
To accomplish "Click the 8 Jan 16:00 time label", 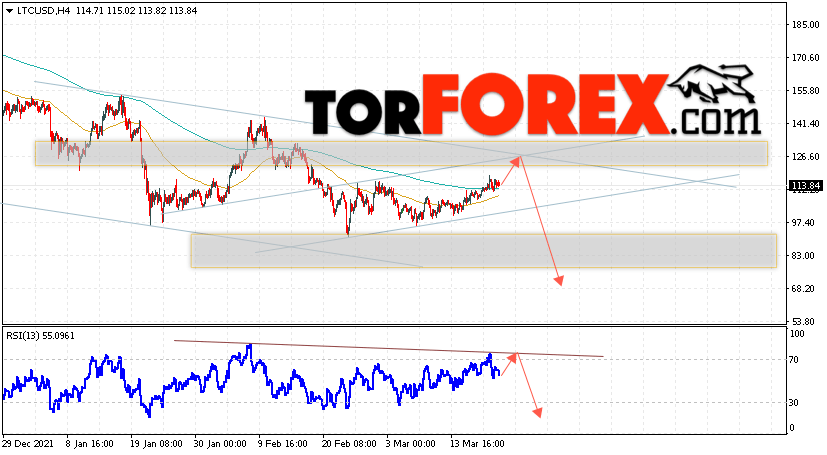I will (x=89, y=444).
